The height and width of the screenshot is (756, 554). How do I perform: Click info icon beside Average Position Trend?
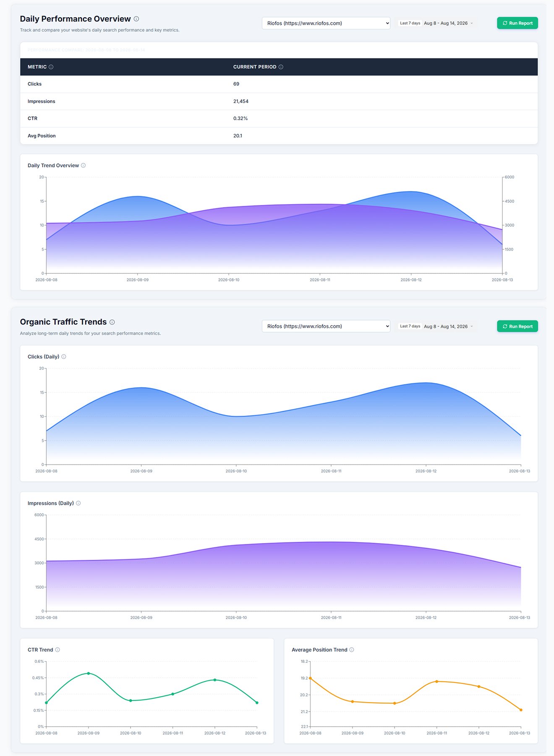point(352,650)
